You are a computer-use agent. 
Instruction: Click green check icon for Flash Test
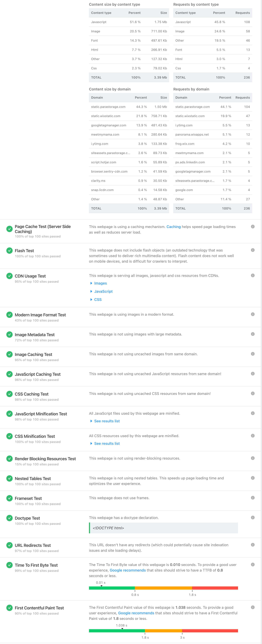click(x=9, y=250)
